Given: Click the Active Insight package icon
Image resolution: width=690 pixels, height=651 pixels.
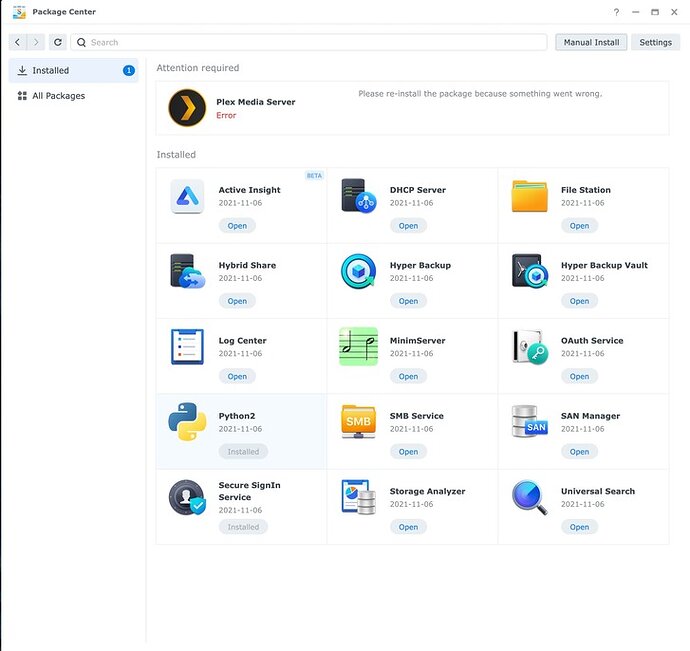Looking at the screenshot, I should 187,196.
